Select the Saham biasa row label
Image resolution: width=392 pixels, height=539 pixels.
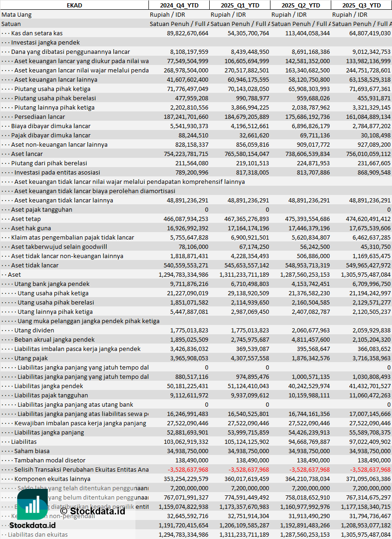32,451
